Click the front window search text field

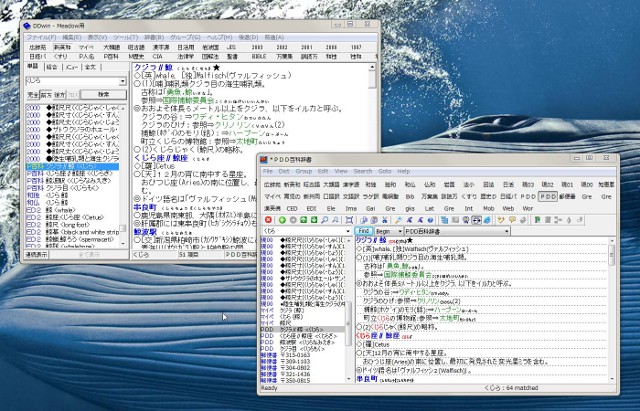[x=303, y=231]
